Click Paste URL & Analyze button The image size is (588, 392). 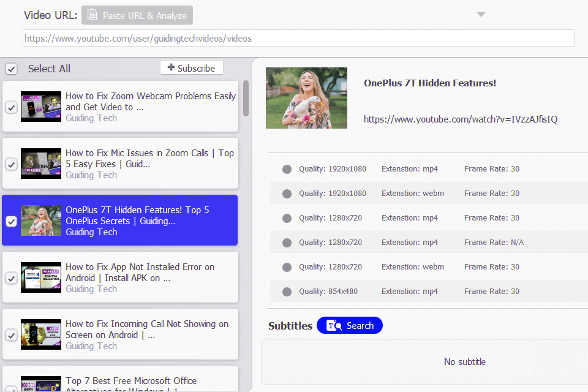tap(137, 15)
